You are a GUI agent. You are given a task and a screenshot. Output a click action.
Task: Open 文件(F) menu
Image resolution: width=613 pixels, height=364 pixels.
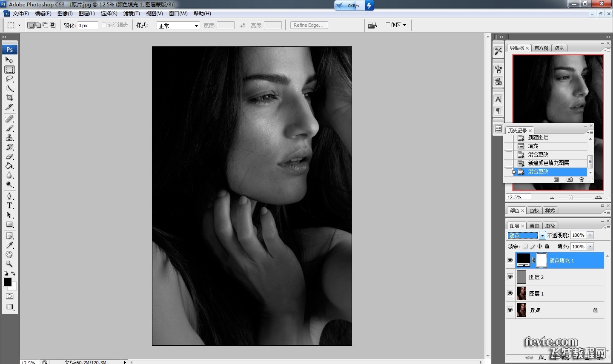click(x=20, y=14)
